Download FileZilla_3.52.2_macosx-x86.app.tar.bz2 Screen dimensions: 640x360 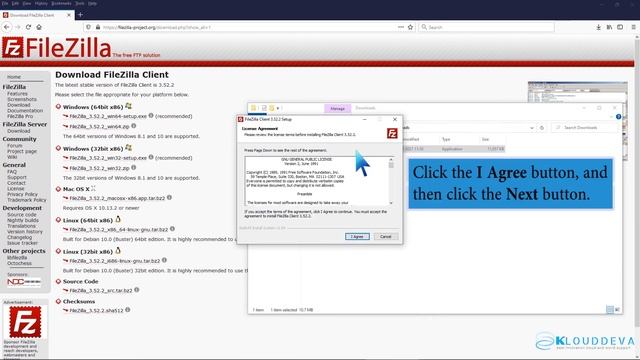click(117, 198)
